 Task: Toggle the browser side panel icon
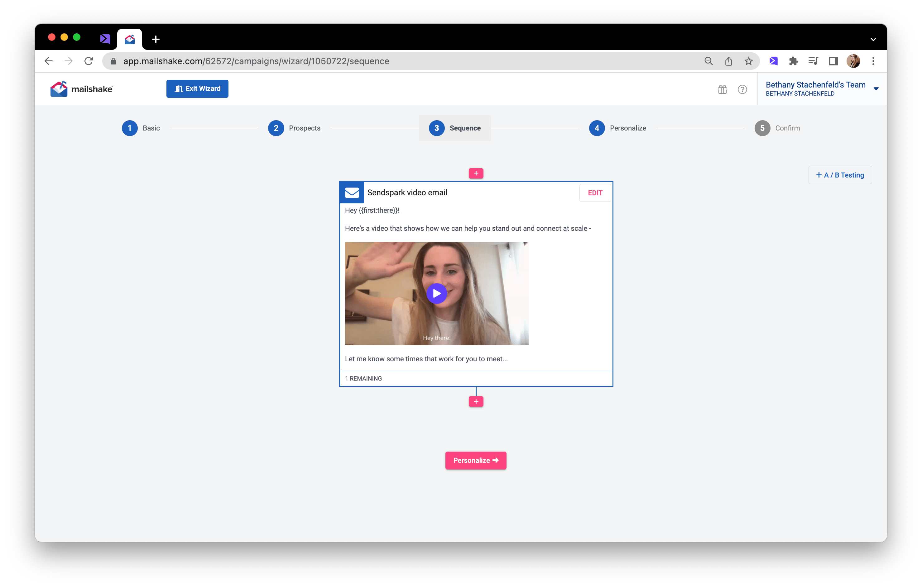pyautogui.click(x=833, y=61)
